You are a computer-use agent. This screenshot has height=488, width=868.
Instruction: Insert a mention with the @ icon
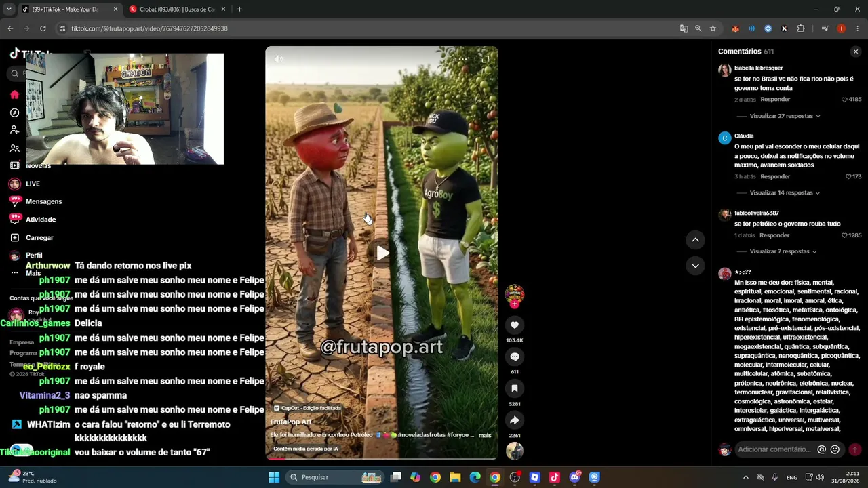pos(822,449)
